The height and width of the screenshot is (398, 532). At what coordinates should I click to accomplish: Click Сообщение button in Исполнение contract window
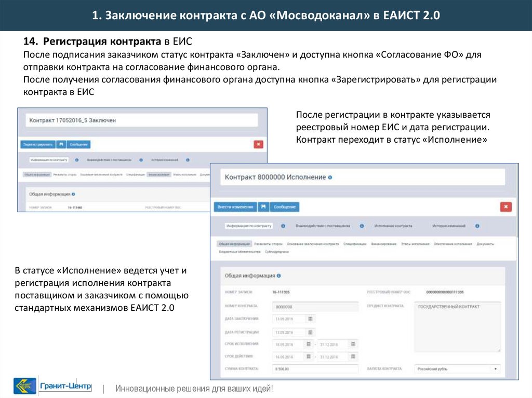tap(285, 207)
